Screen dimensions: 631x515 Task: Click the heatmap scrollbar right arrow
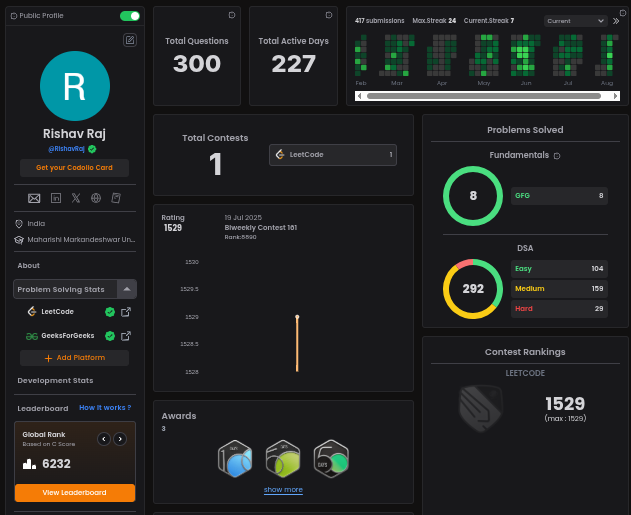[615, 96]
